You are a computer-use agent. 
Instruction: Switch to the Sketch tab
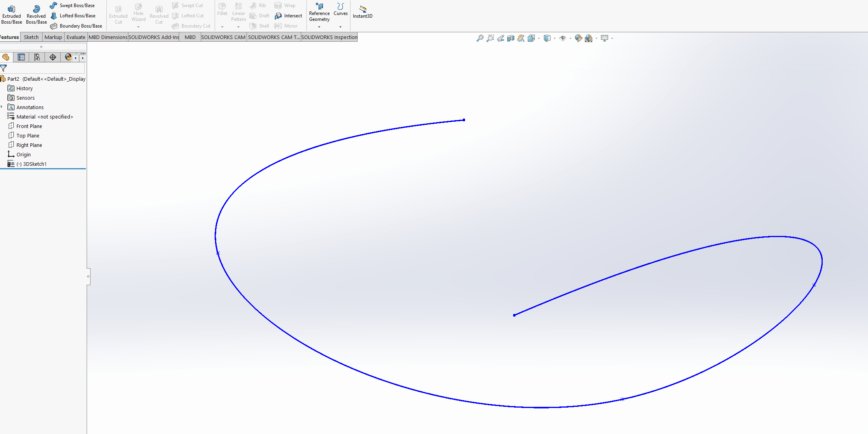pos(31,37)
